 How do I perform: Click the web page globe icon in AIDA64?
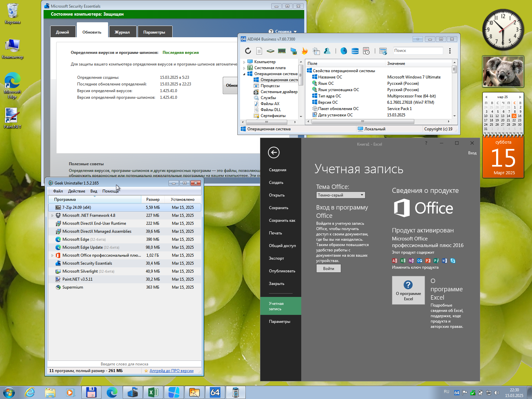pos(383,51)
